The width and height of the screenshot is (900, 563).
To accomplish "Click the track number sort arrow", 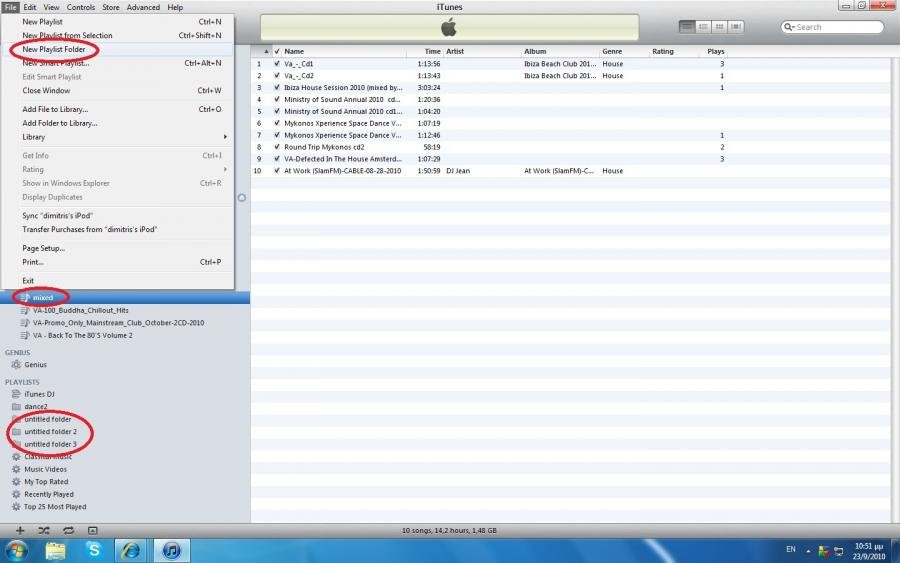I will [x=266, y=51].
